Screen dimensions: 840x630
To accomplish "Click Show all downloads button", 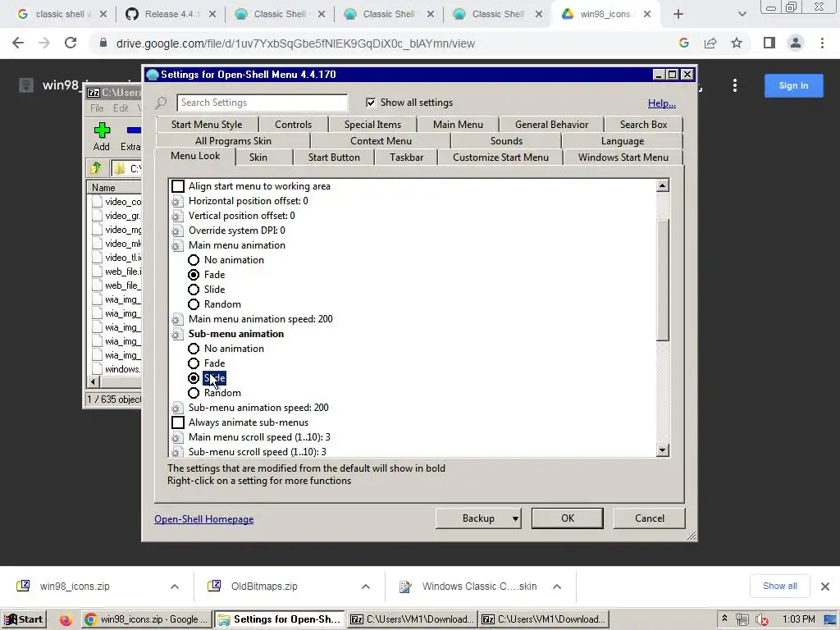I will [x=779, y=586].
